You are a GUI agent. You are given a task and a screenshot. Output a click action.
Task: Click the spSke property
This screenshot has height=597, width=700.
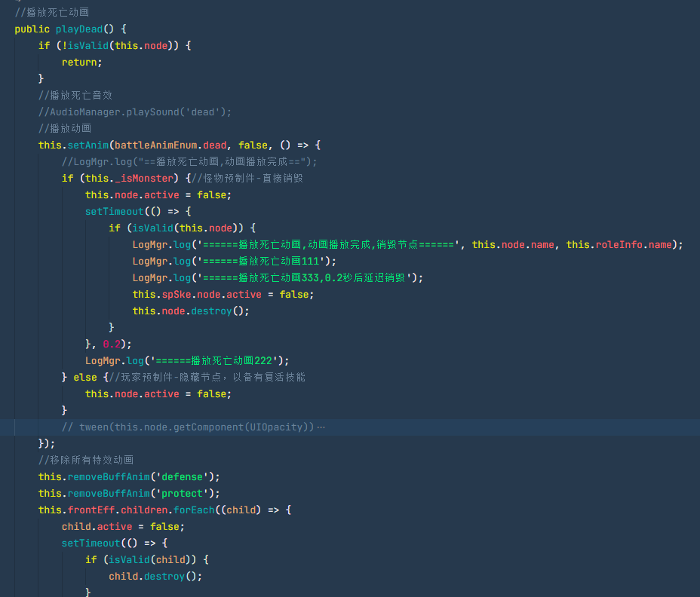pyautogui.click(x=177, y=295)
